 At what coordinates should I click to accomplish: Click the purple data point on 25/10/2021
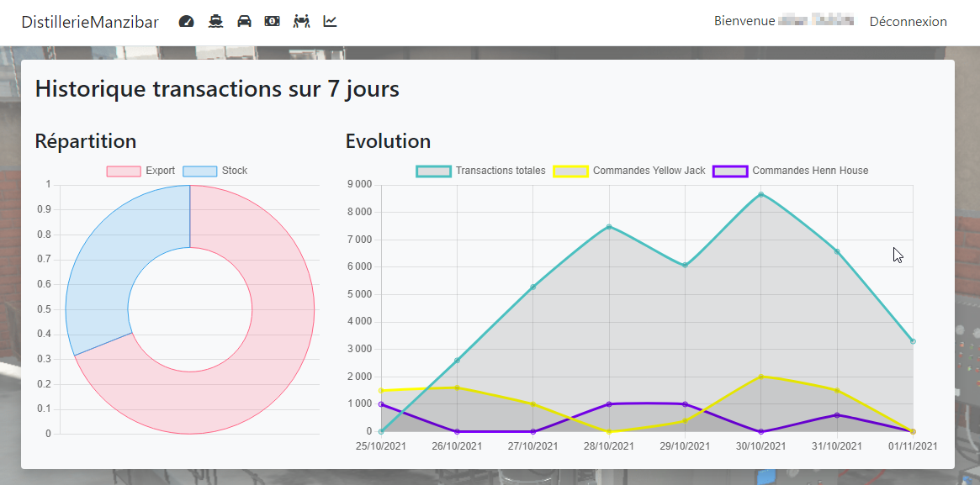[381, 404]
